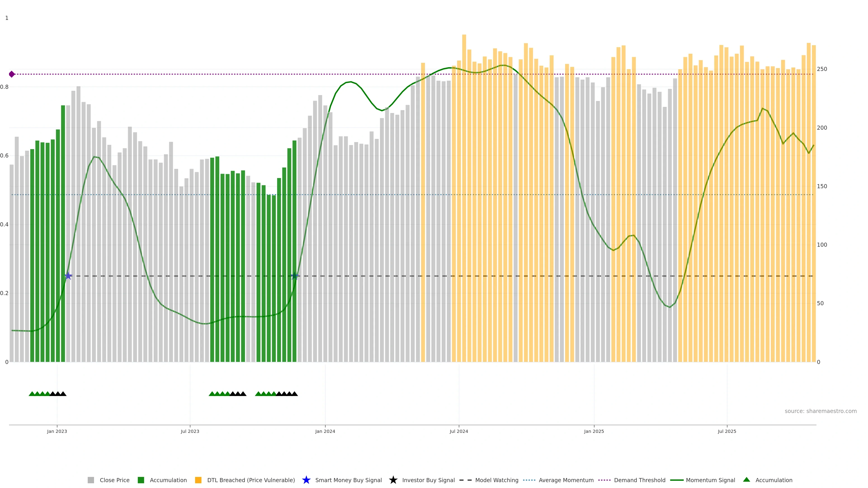868x488 pixels.
Task: Click the Model Watching dashed line legend icon
Action: pos(465,480)
